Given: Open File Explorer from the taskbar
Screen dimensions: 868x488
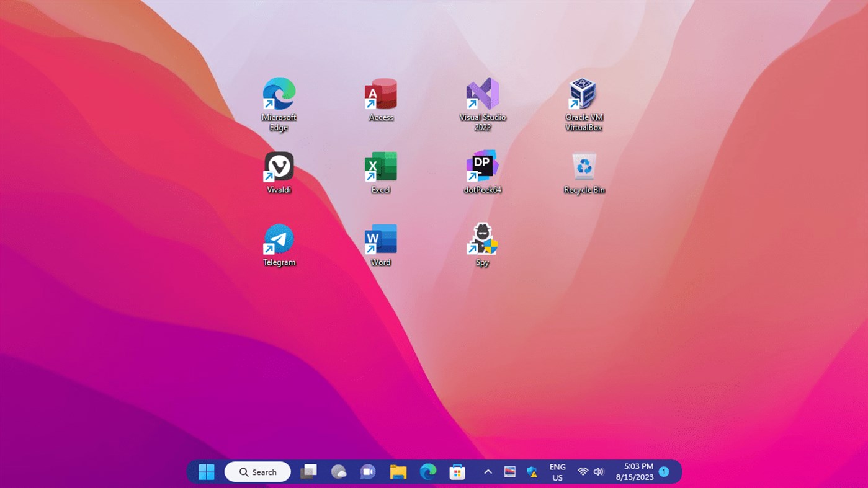Looking at the screenshot, I should pyautogui.click(x=397, y=472).
